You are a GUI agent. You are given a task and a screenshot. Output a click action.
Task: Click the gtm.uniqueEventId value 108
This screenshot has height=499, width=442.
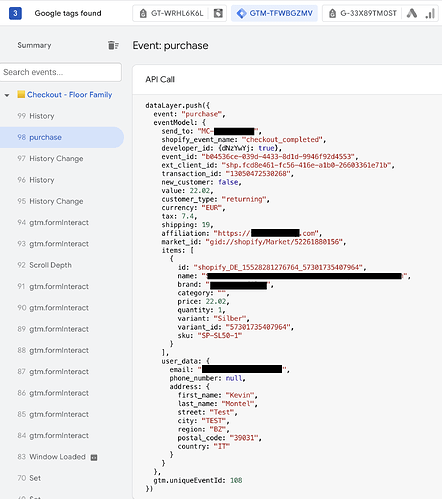(x=236, y=480)
